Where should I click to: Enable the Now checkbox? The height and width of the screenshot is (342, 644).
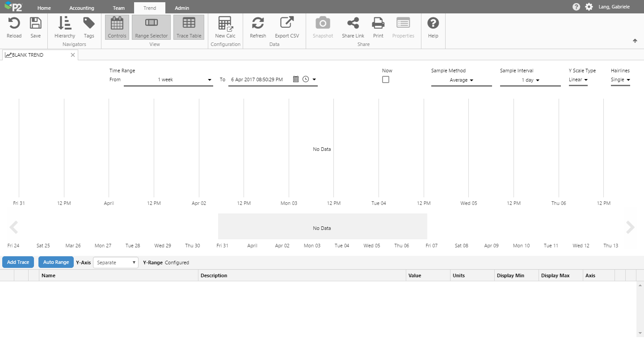pyautogui.click(x=386, y=79)
